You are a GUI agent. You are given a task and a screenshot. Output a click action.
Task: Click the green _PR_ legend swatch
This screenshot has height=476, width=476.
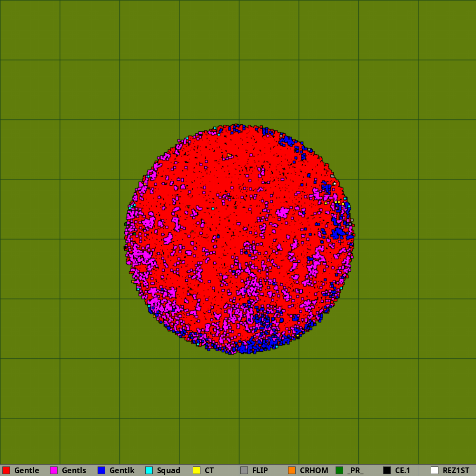pos(339,470)
